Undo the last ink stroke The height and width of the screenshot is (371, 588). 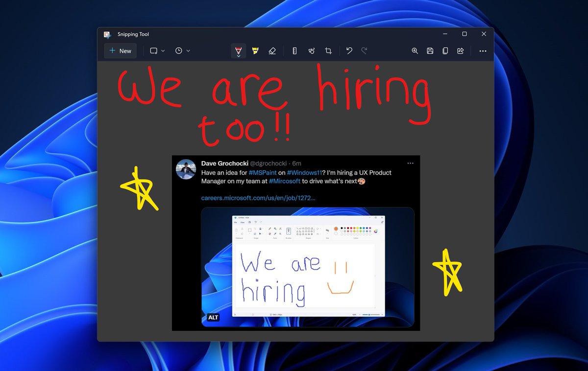click(x=349, y=51)
